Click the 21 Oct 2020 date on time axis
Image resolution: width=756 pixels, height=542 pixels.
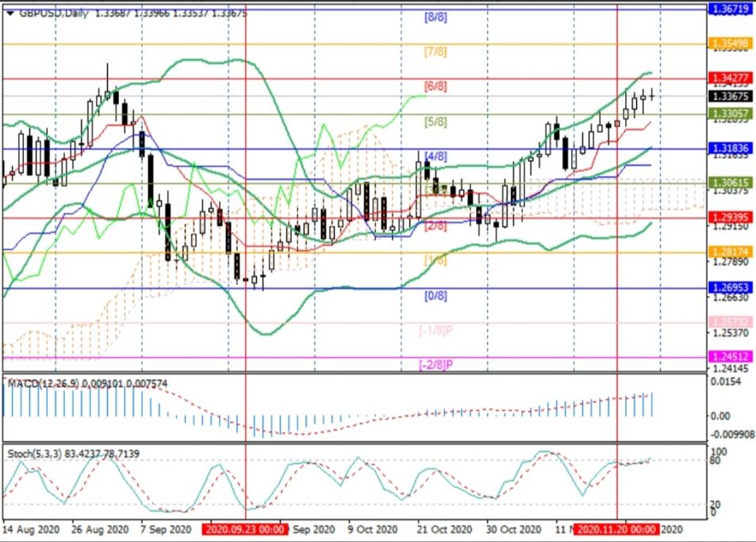tap(445, 529)
